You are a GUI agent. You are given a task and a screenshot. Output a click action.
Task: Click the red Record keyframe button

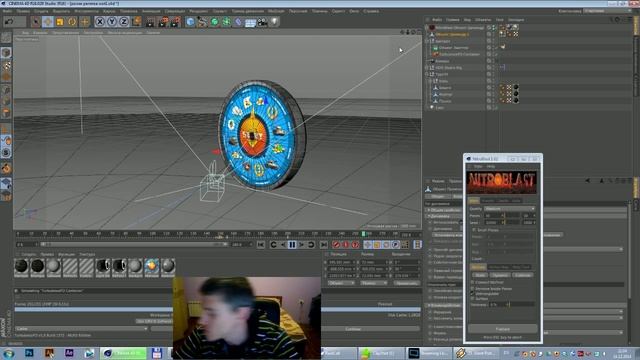[x=336, y=244]
